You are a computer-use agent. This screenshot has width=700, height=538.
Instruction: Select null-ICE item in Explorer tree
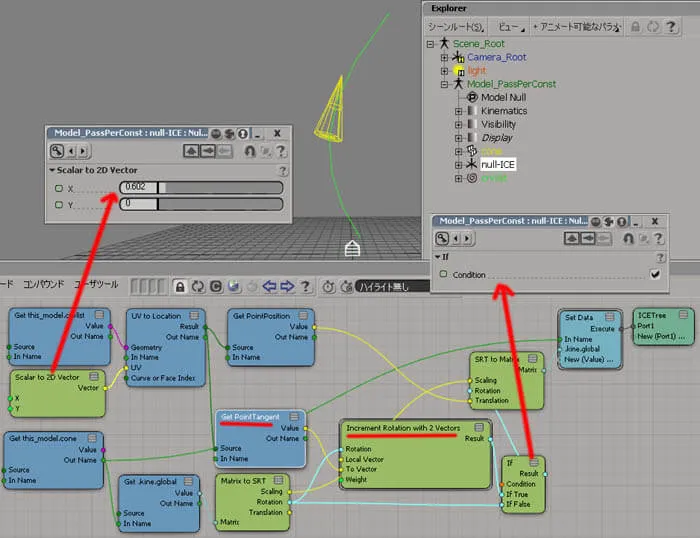[498, 165]
